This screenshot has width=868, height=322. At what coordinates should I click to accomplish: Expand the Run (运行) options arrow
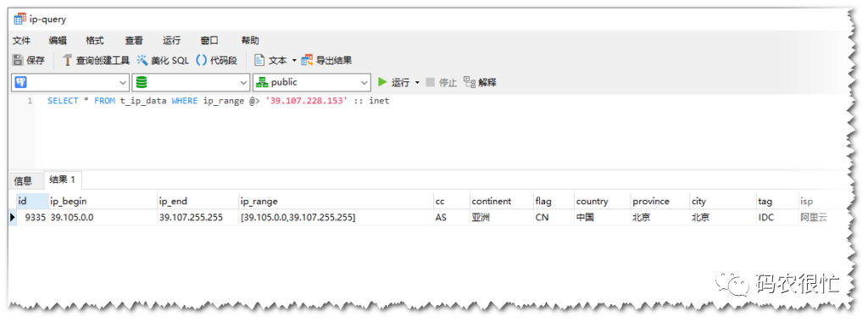417,82
